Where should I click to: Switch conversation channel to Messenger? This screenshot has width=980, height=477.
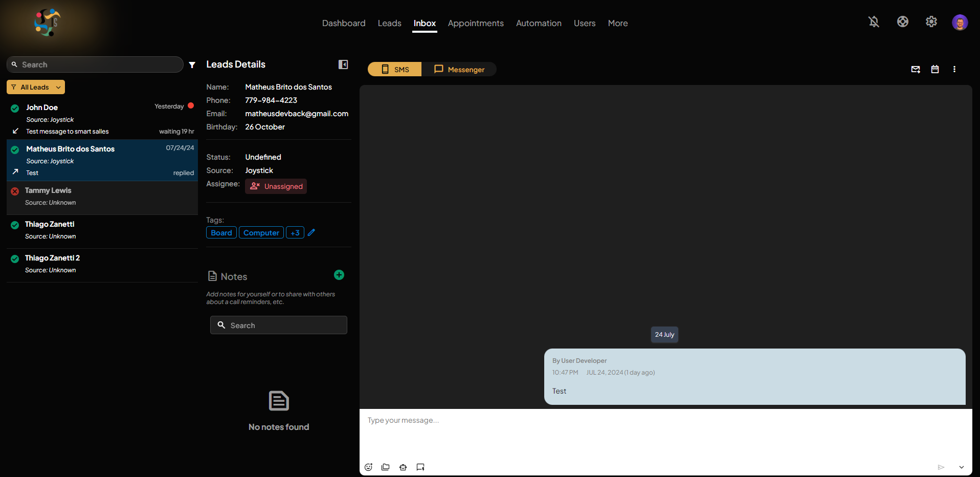(x=459, y=70)
